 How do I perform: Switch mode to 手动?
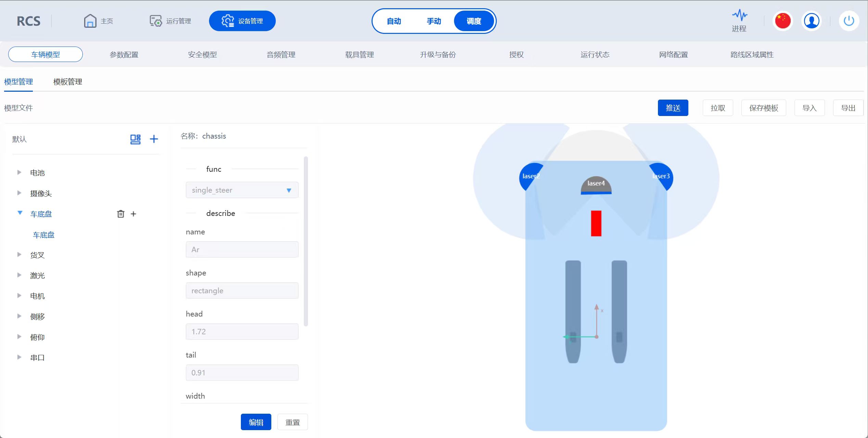tap(434, 21)
